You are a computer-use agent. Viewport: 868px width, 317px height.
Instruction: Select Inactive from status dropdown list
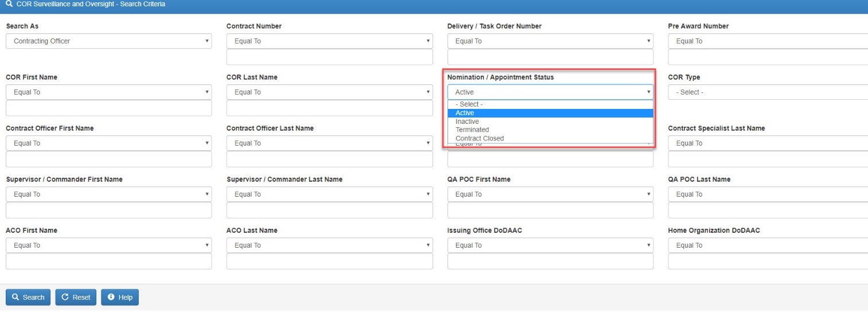click(x=467, y=122)
